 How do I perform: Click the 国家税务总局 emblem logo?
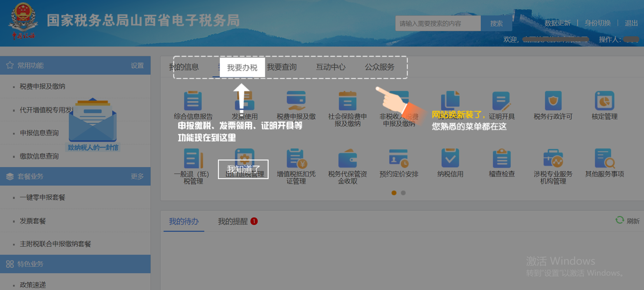(23, 21)
